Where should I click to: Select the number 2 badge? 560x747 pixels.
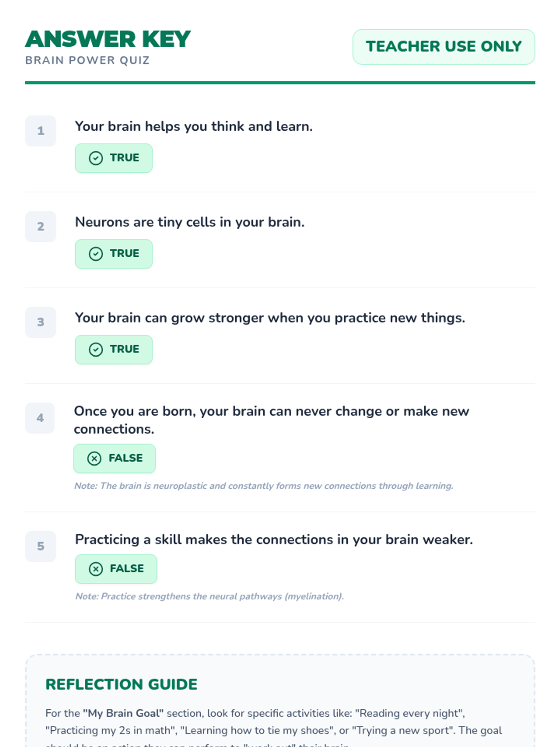(x=41, y=226)
